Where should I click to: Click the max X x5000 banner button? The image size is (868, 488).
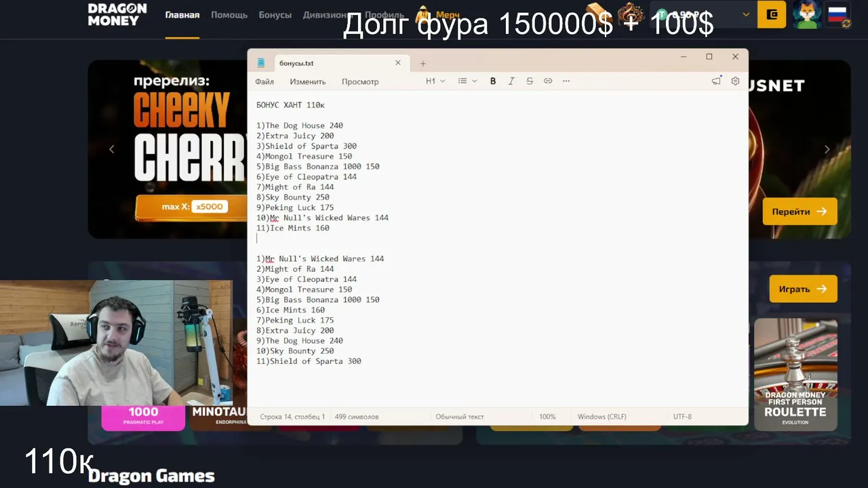pos(191,207)
